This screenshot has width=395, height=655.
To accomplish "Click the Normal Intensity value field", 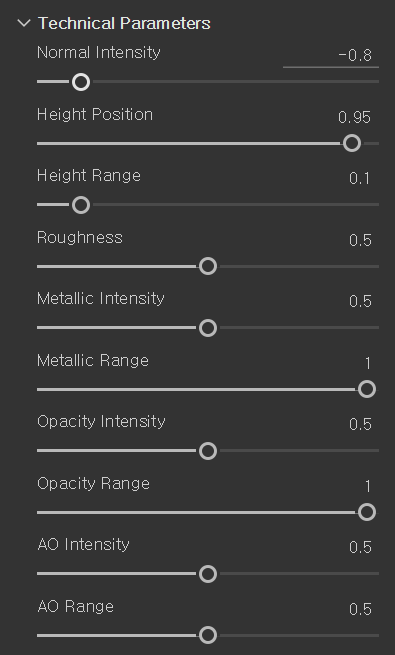I will [x=331, y=56].
